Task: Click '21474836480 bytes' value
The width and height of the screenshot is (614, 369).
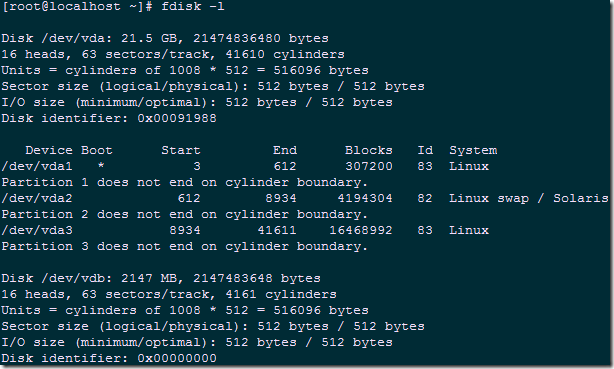Action: coord(261,38)
